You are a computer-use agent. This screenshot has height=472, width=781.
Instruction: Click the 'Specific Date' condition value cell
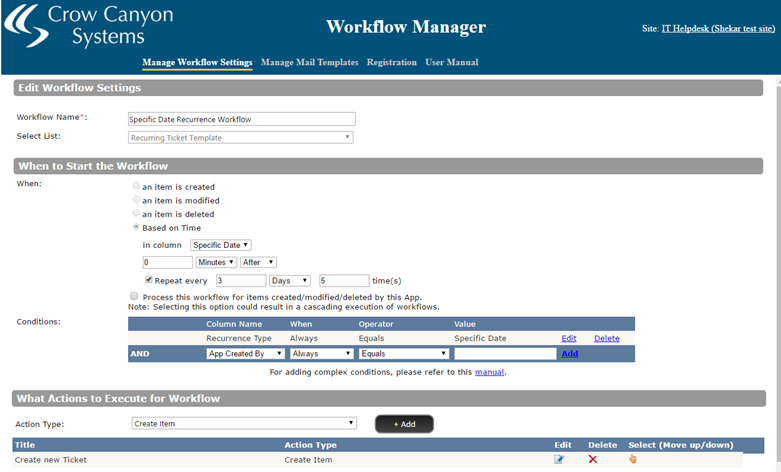[480, 338]
